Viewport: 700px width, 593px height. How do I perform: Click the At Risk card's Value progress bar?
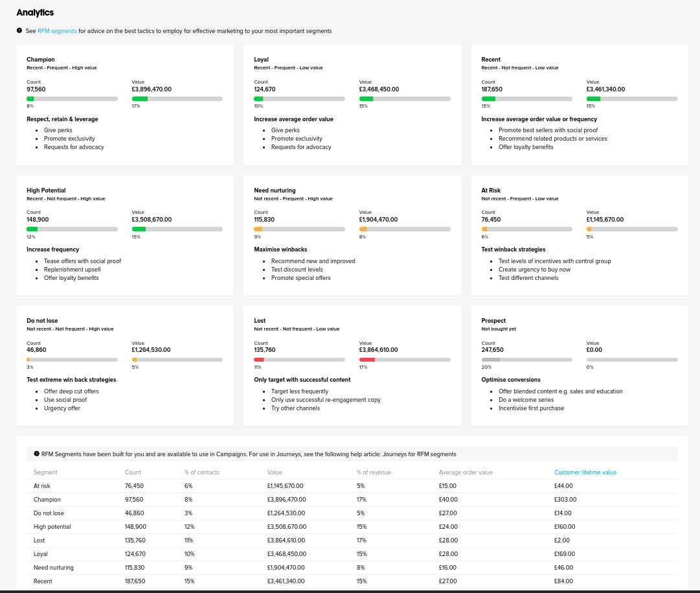click(631, 229)
